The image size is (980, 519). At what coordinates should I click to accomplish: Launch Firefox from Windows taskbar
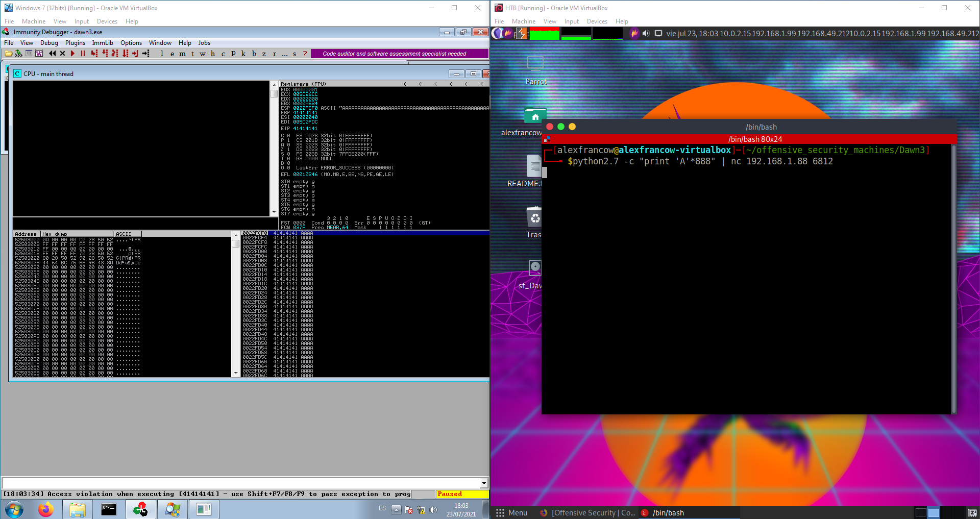46,509
